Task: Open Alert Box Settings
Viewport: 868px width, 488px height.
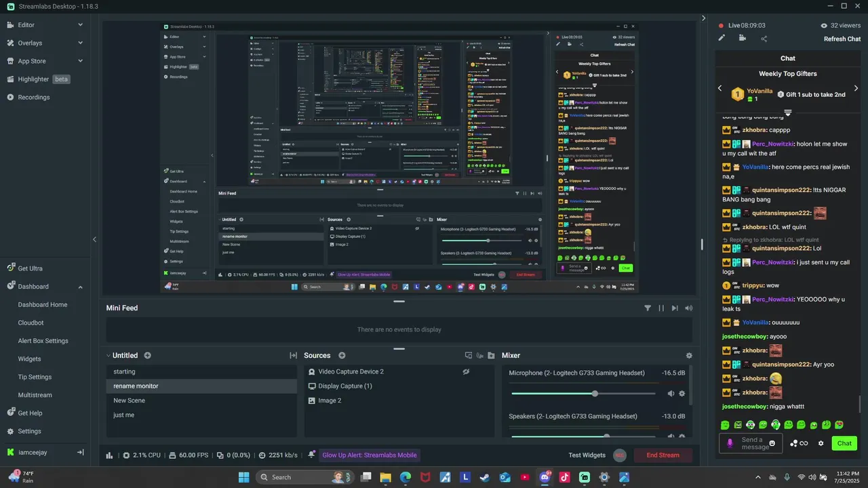Action: click(x=43, y=341)
